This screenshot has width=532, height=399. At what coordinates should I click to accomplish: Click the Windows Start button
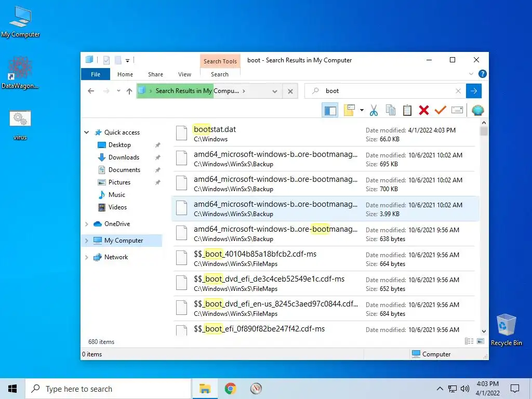click(x=12, y=389)
